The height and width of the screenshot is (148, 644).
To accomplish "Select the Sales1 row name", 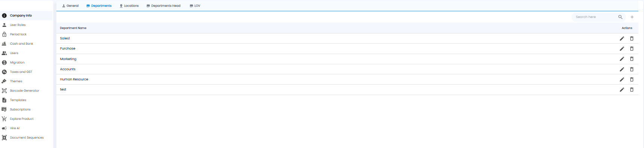I will [x=65, y=38].
